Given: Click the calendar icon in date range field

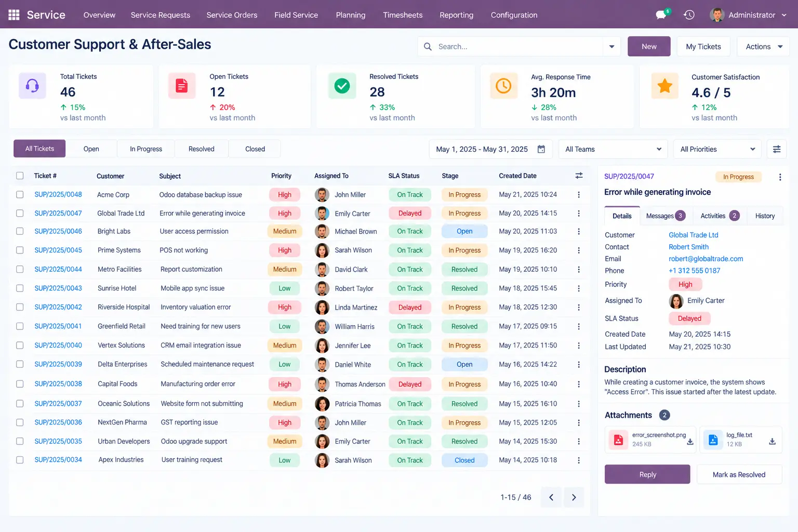Looking at the screenshot, I should (x=541, y=149).
